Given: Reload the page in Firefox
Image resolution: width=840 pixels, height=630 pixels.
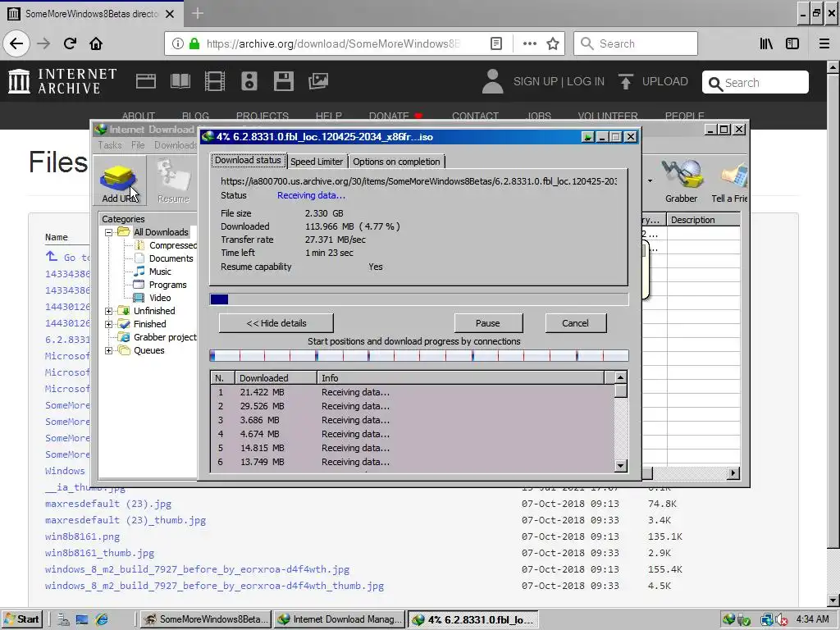Looking at the screenshot, I should point(70,43).
